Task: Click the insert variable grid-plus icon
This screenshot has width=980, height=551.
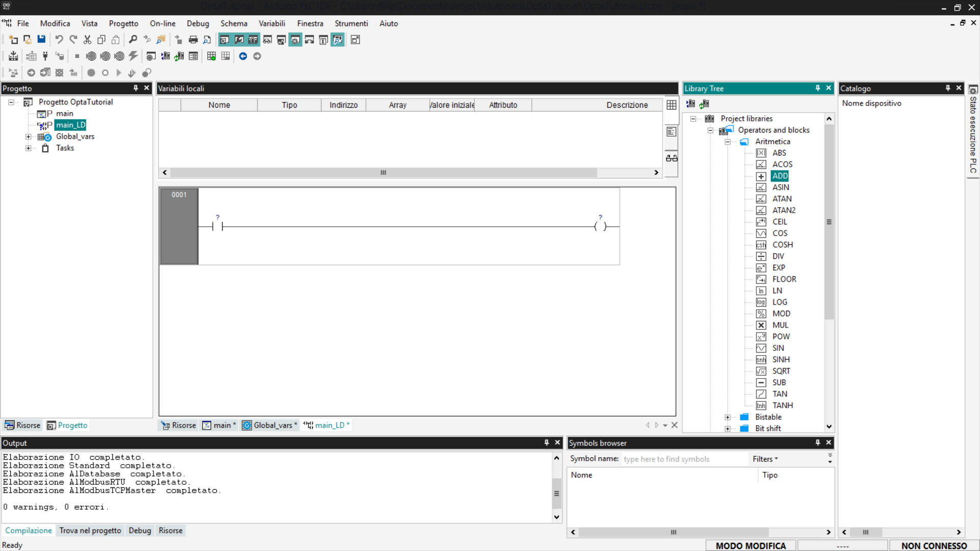Action: [211, 56]
